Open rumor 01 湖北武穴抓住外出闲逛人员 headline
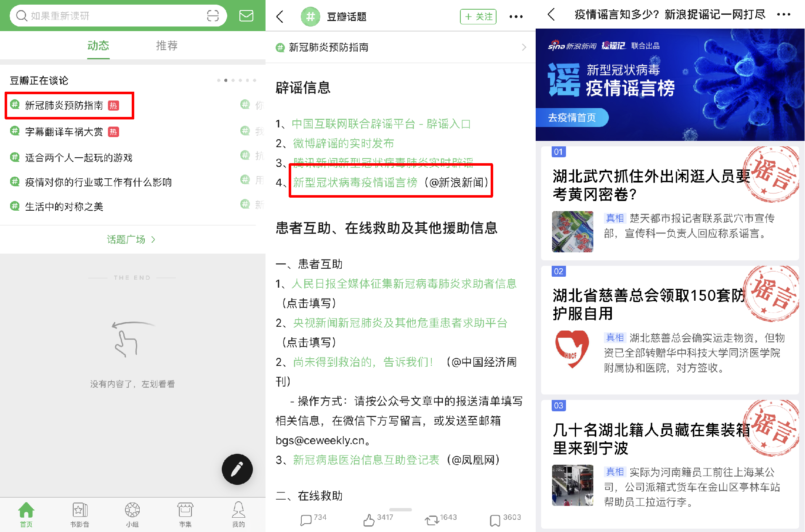 click(651, 185)
